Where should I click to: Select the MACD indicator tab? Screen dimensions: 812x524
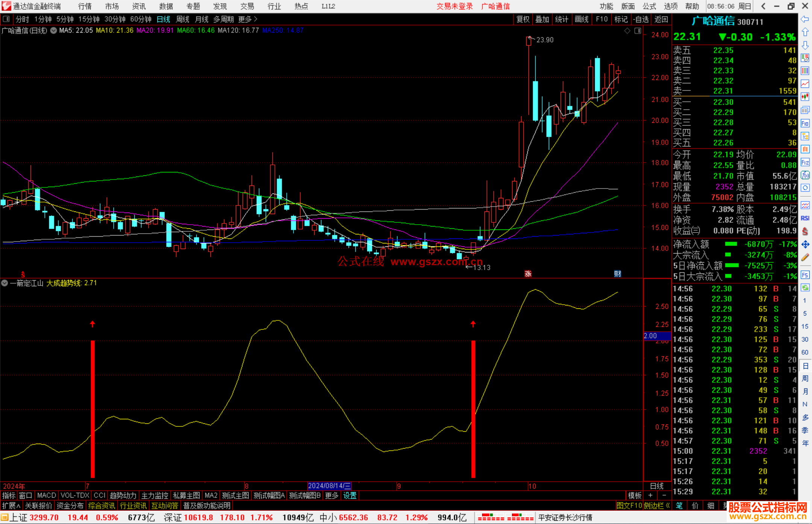pos(47,495)
